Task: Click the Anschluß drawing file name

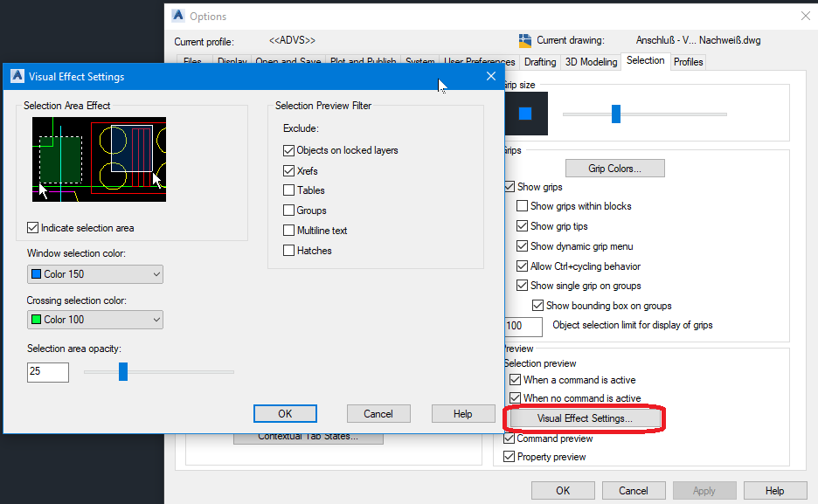Action: coord(698,40)
